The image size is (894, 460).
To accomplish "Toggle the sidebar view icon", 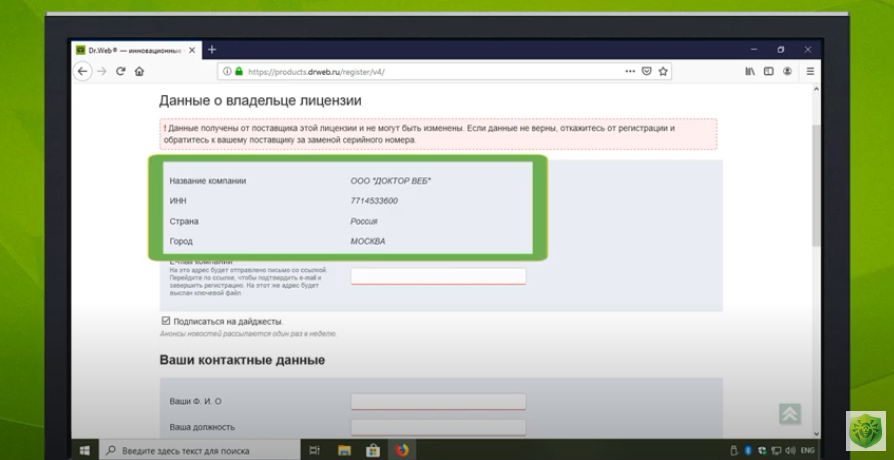I will point(769,71).
